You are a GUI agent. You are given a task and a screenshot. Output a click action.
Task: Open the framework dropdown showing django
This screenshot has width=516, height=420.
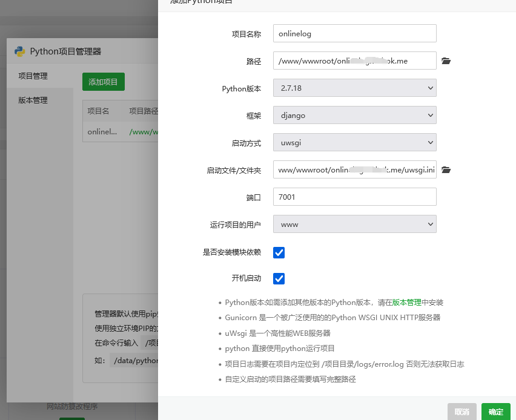click(x=355, y=115)
